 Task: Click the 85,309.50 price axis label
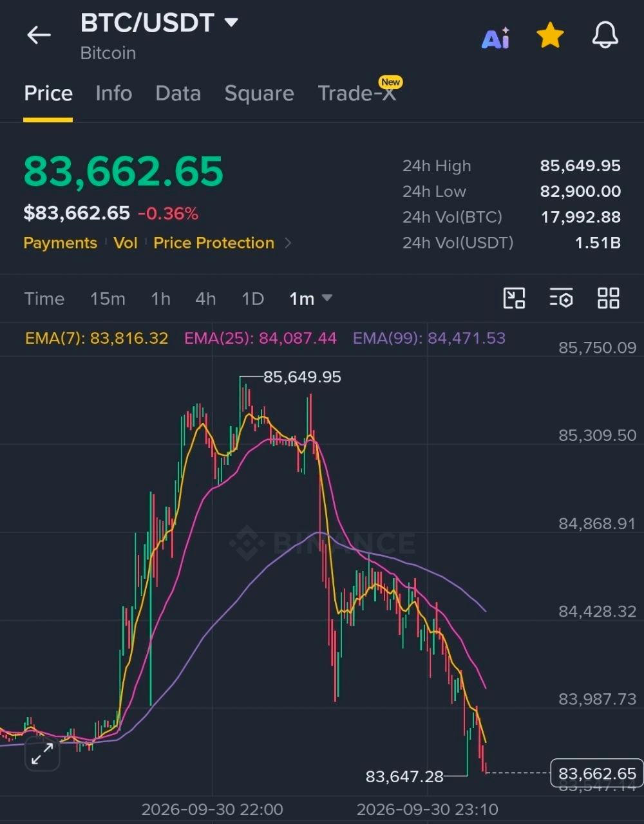click(597, 435)
